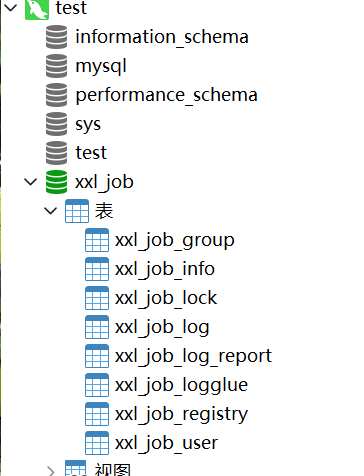The height and width of the screenshot is (476, 364).
Task: Select the 表 tables group label
Action: pyautogui.click(x=104, y=211)
